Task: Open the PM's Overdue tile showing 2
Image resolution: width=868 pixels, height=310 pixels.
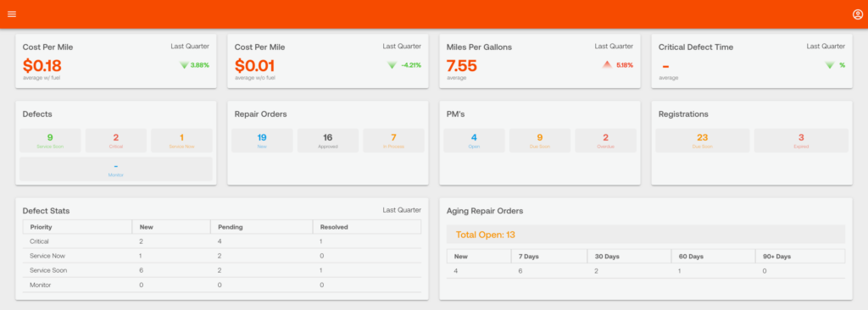Action: (605, 141)
